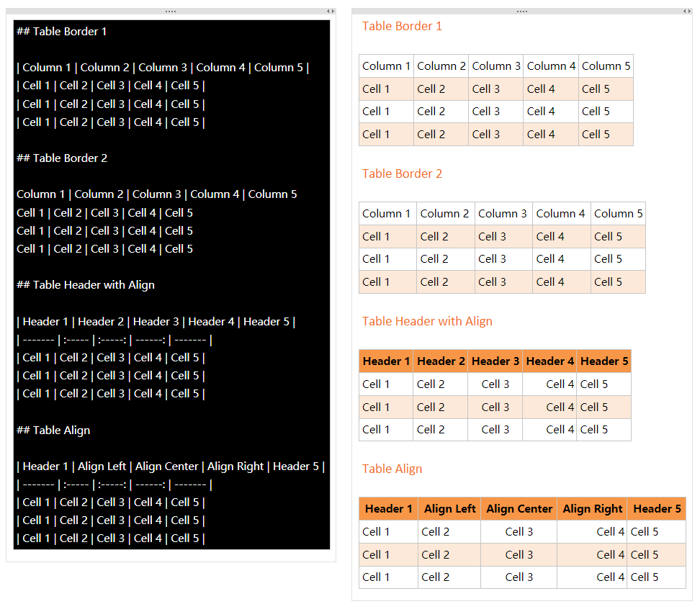Click the orange "Header 5" cell
Image resolution: width=700 pixels, height=604 pixels.
coord(605,361)
